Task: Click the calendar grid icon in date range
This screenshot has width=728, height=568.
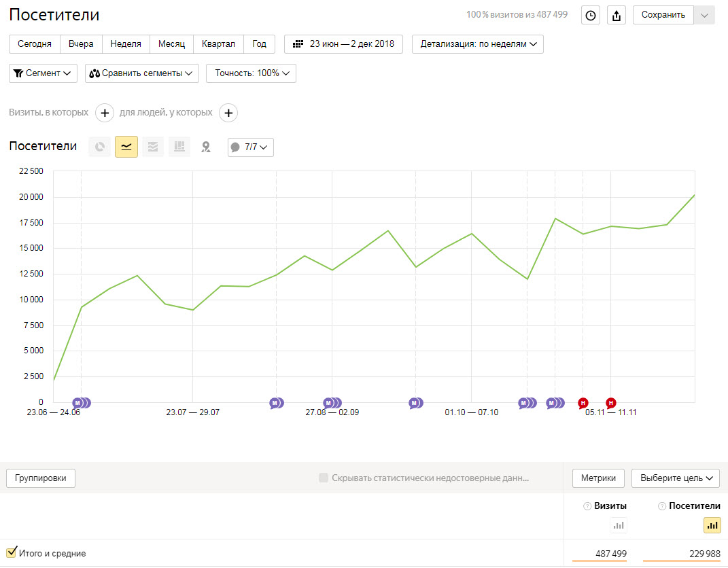Action: click(298, 44)
